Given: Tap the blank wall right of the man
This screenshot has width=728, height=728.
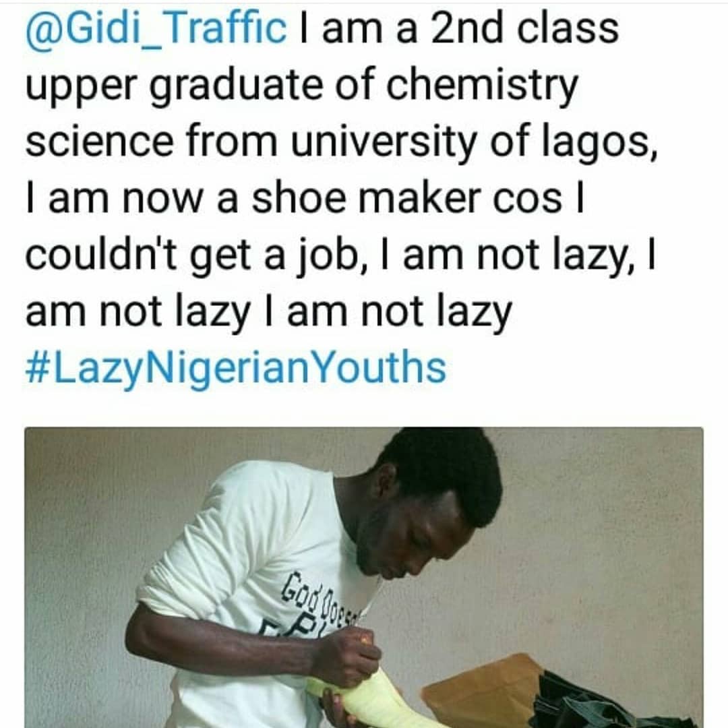Looking at the screenshot, I should 607,539.
